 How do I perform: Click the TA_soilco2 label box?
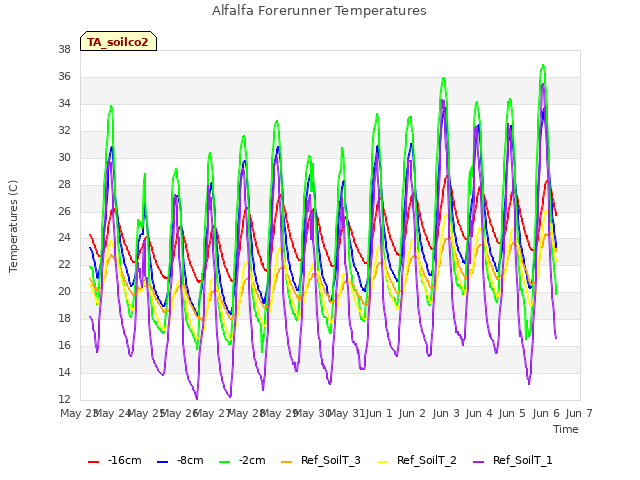tap(118, 41)
